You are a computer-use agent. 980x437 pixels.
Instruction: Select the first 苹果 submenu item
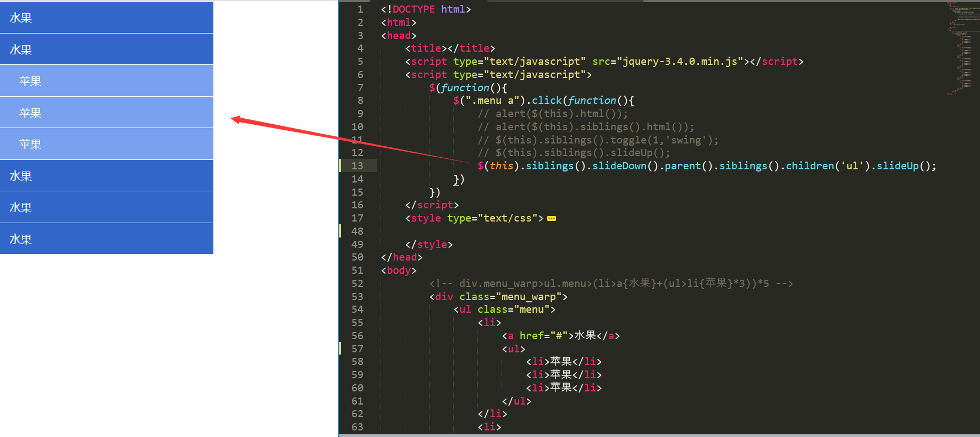pos(107,81)
